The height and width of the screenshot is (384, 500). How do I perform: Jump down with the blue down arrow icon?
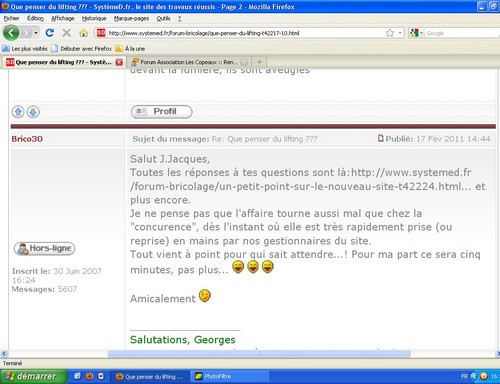pyautogui.click(x=33, y=112)
